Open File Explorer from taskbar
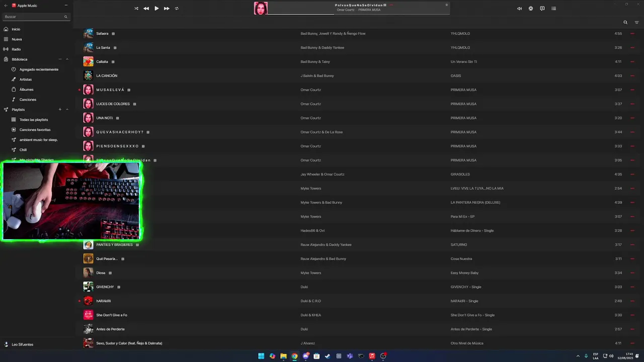The width and height of the screenshot is (644, 362). tap(283, 356)
